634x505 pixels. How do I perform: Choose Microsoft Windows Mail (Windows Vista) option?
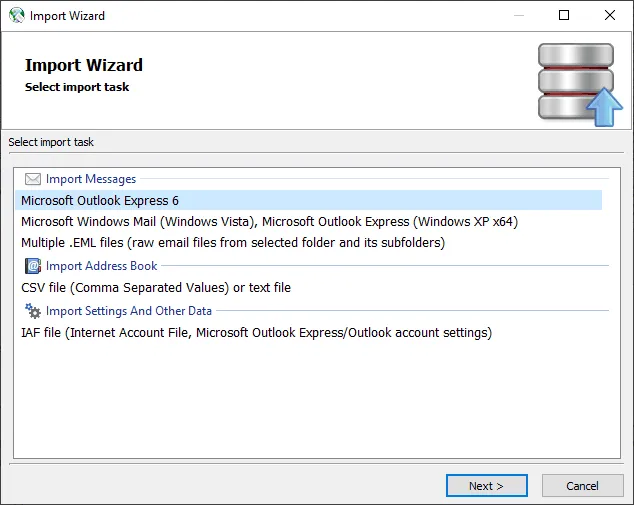tap(269, 221)
